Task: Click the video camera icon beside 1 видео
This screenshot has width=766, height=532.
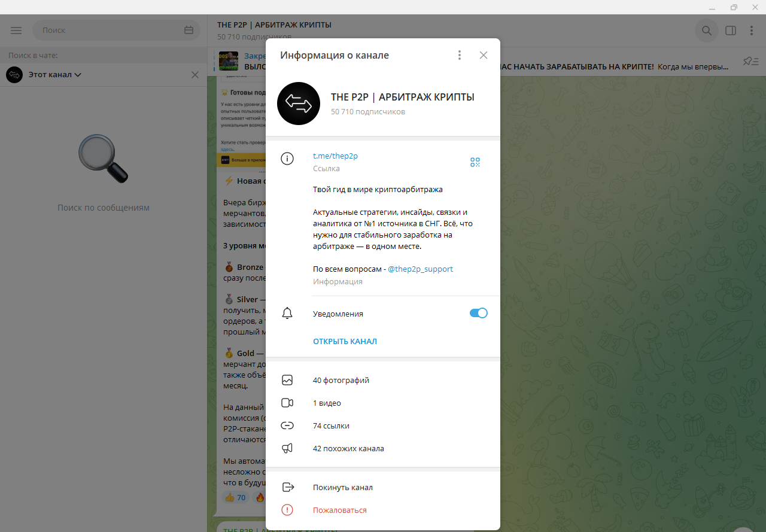Action: coord(287,403)
